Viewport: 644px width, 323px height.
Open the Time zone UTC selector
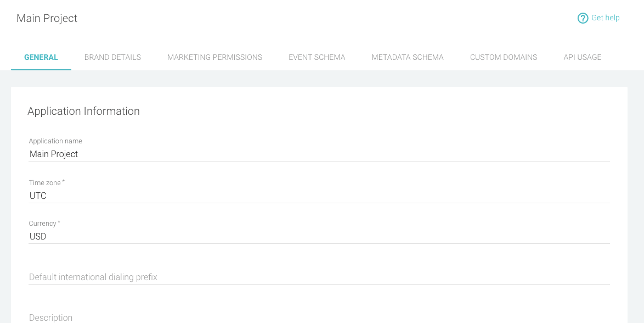tap(319, 196)
